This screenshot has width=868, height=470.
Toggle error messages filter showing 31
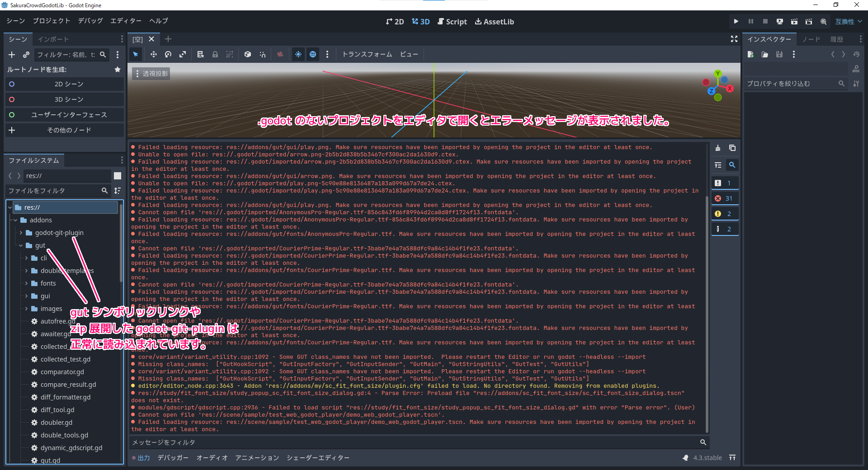coord(725,198)
